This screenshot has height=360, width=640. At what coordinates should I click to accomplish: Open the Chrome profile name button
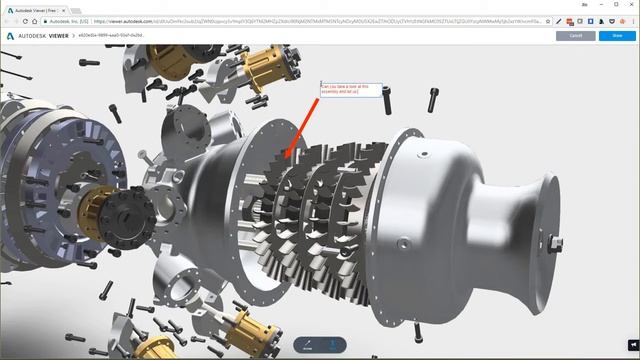click(x=584, y=4)
